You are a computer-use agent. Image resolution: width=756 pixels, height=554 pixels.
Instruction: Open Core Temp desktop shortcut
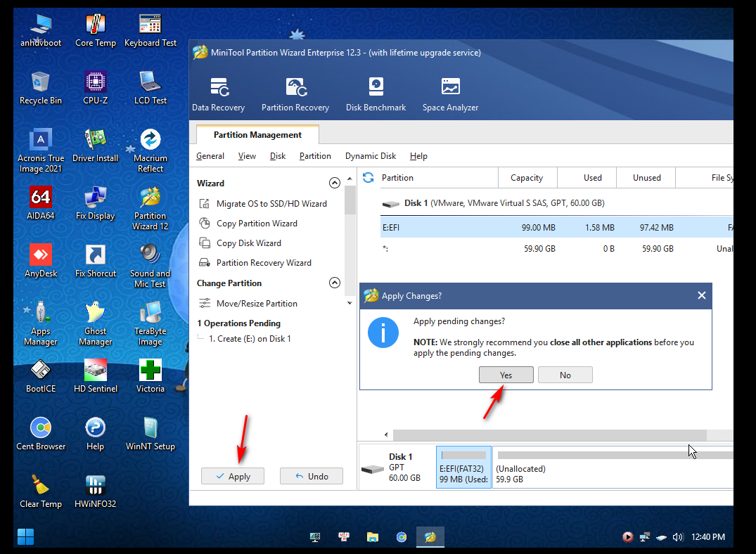(x=96, y=30)
